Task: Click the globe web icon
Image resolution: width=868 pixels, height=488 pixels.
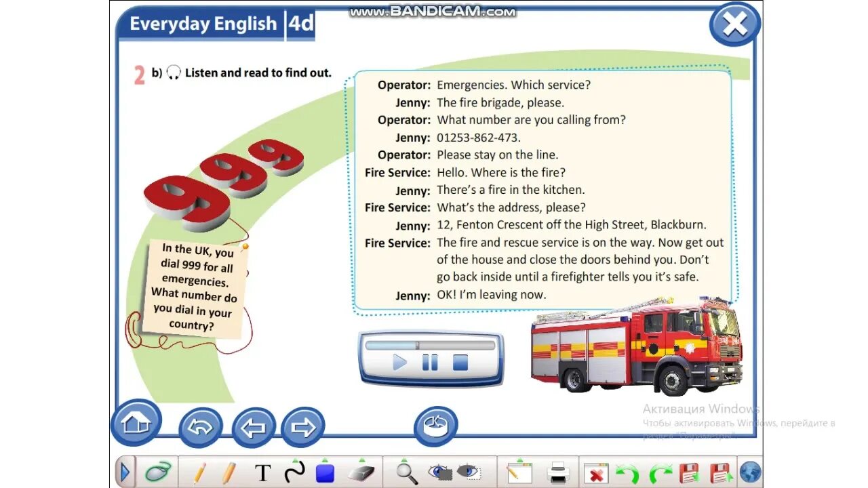Action: (x=751, y=472)
